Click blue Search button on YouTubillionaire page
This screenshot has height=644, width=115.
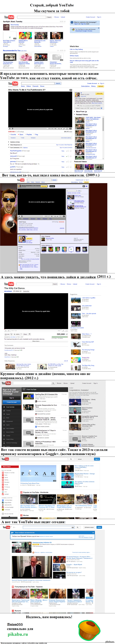(58, 83)
